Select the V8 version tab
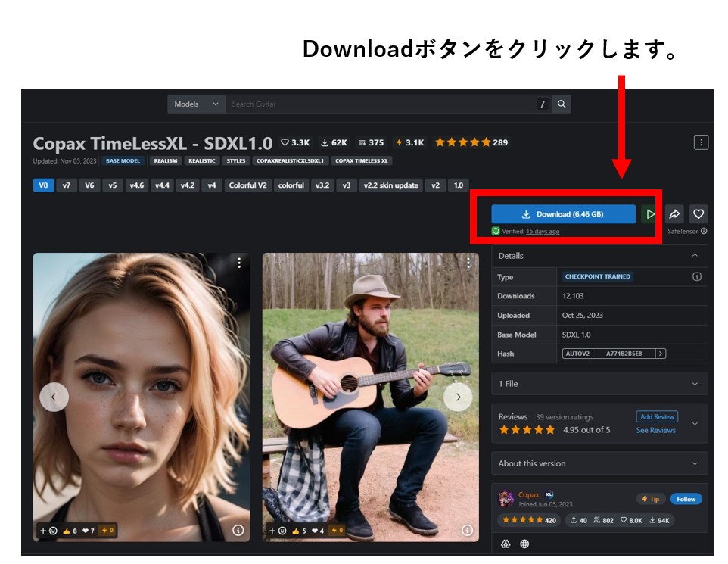The image size is (728, 564). point(43,185)
